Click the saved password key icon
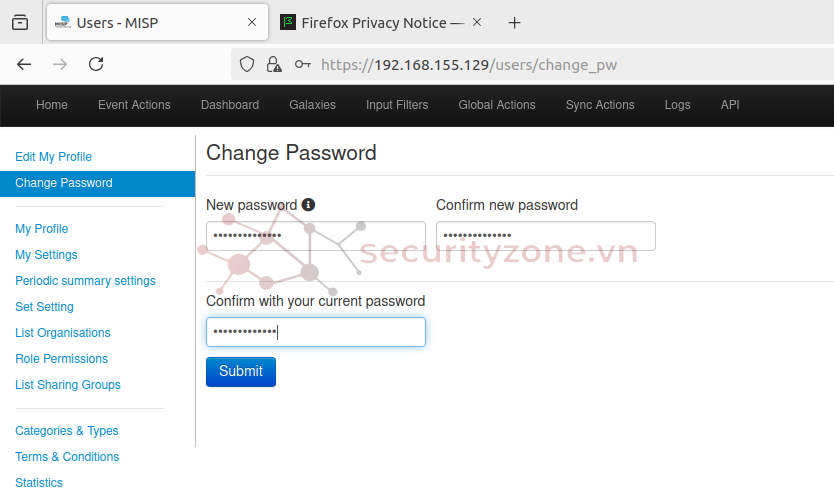 (x=303, y=64)
